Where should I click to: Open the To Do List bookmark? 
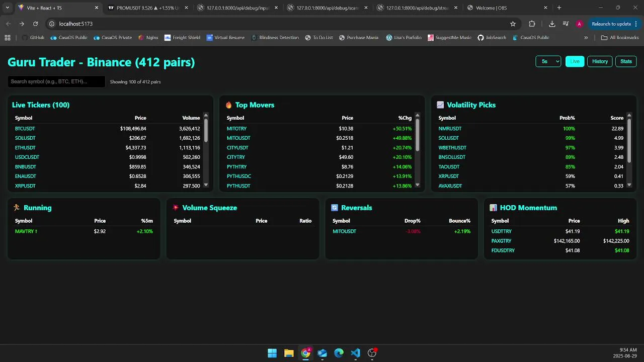click(319, 38)
